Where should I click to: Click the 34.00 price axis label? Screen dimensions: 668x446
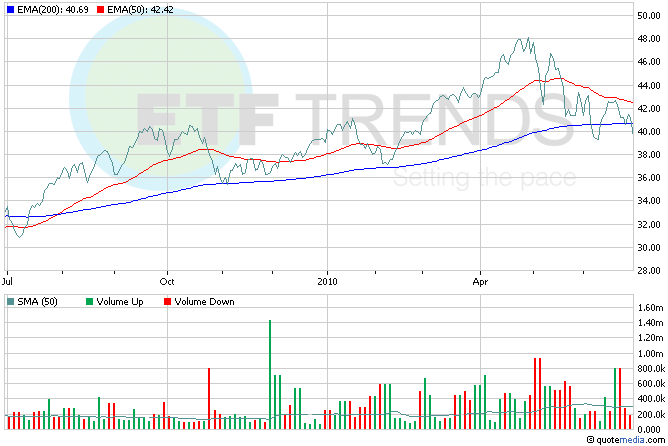[x=649, y=201]
